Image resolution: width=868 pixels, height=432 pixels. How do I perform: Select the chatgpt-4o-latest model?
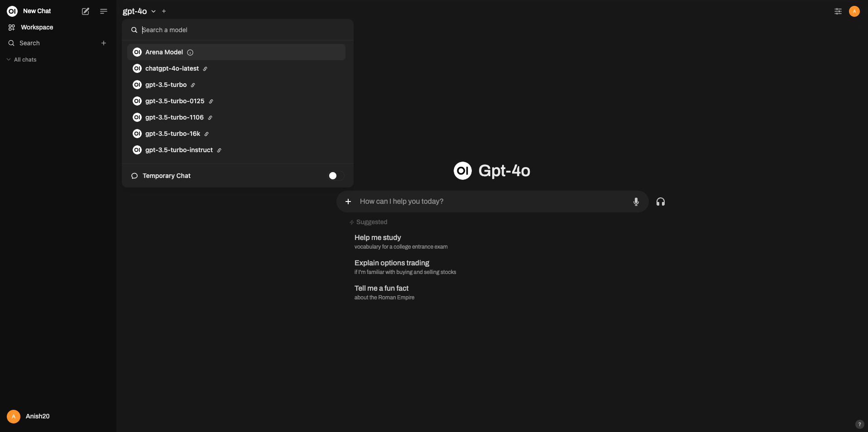pos(172,68)
